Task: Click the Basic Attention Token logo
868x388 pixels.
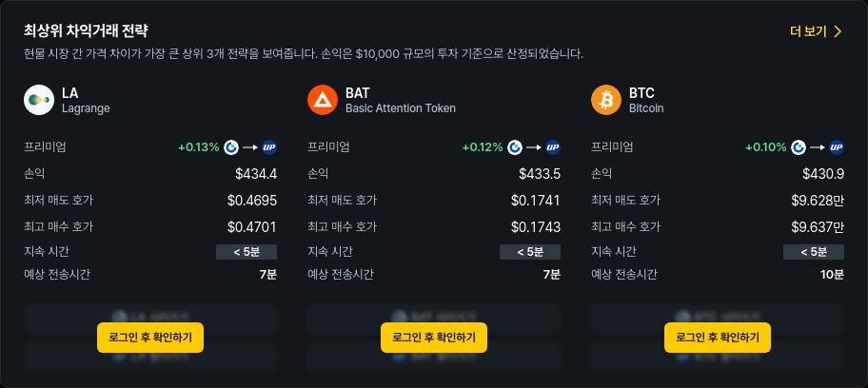Action: coord(323,100)
